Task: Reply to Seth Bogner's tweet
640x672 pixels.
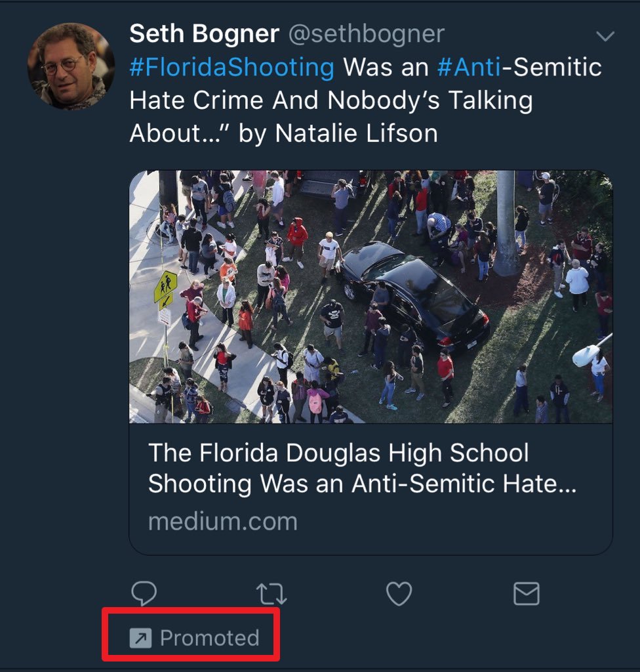Action: tap(144, 593)
